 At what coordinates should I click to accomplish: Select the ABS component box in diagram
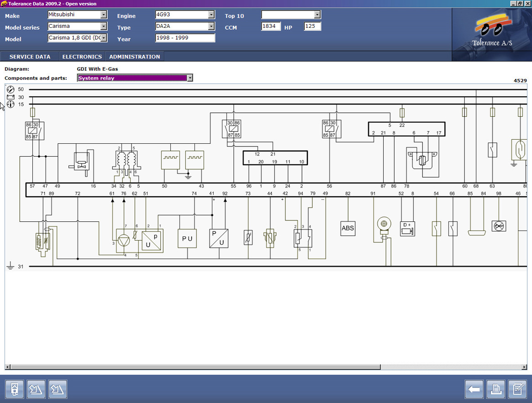click(x=348, y=228)
